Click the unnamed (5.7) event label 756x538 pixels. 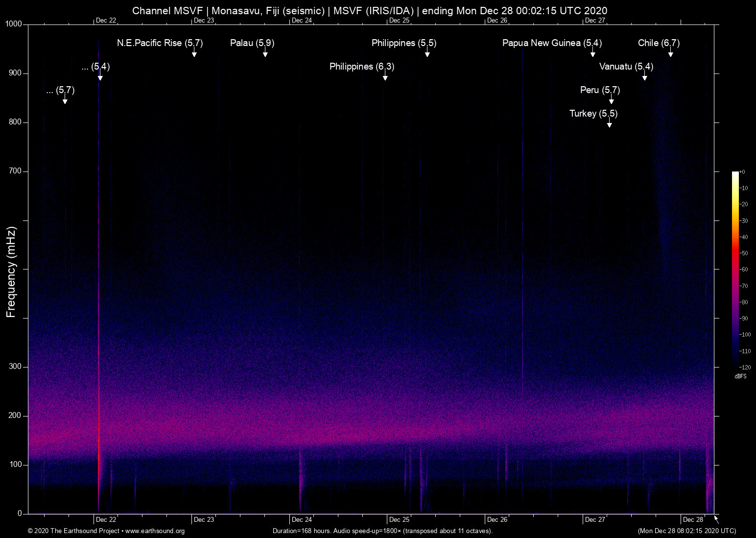[x=60, y=90]
